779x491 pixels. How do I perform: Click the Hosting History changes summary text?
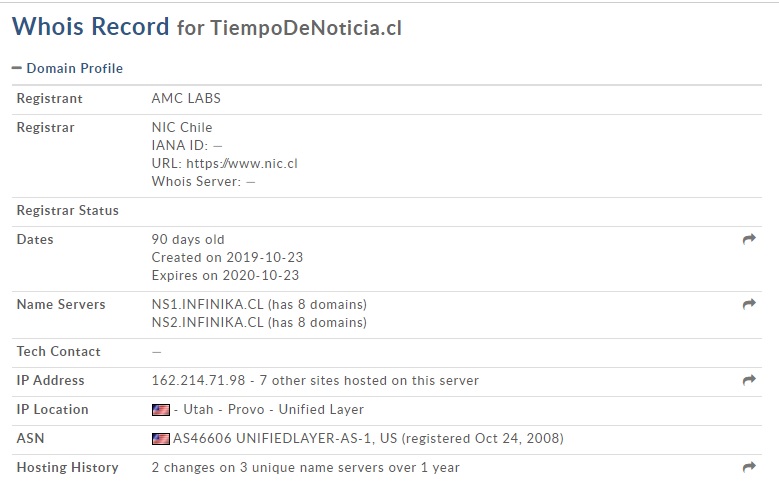point(305,467)
